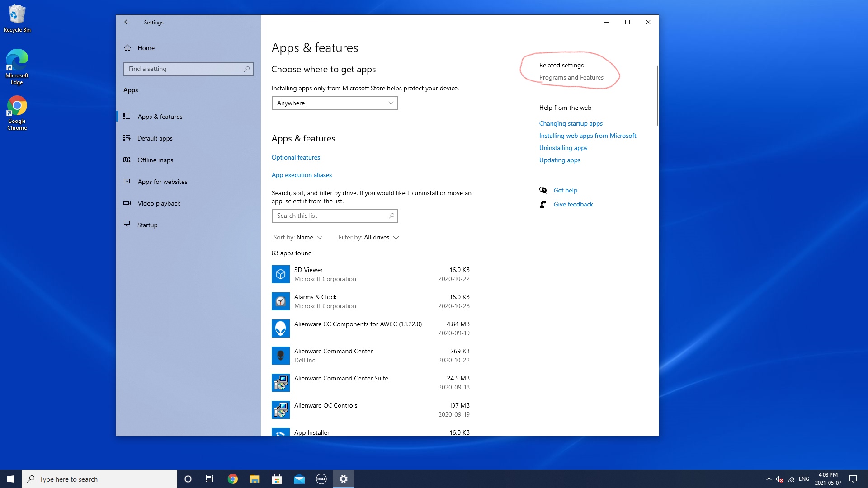Select Alienware CC Components app icon
Screen dimensions: 868x488
pyautogui.click(x=281, y=328)
